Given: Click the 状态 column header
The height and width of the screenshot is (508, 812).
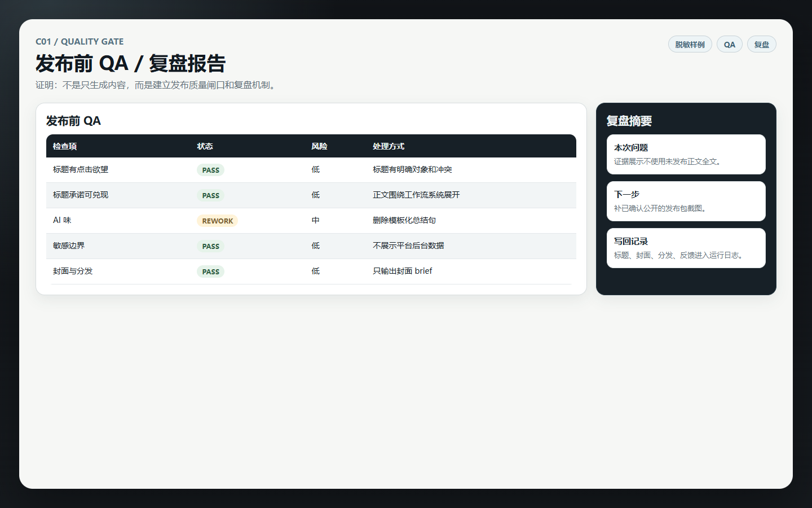Looking at the screenshot, I should click(205, 146).
